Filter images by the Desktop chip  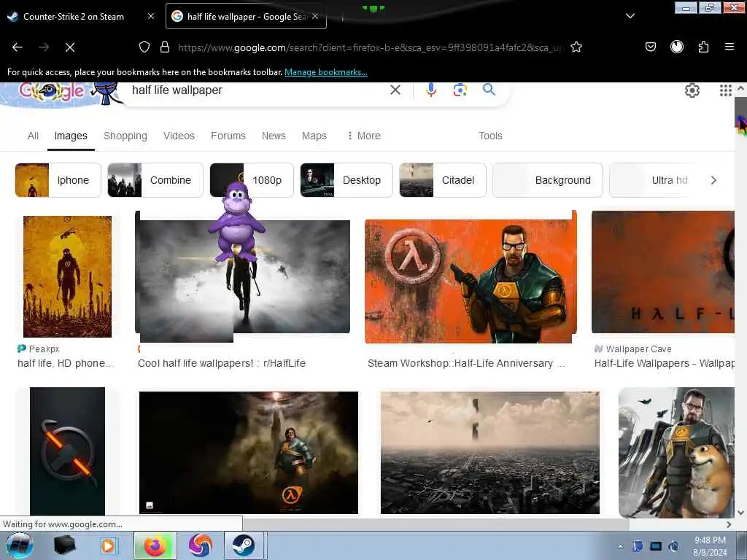pos(347,180)
